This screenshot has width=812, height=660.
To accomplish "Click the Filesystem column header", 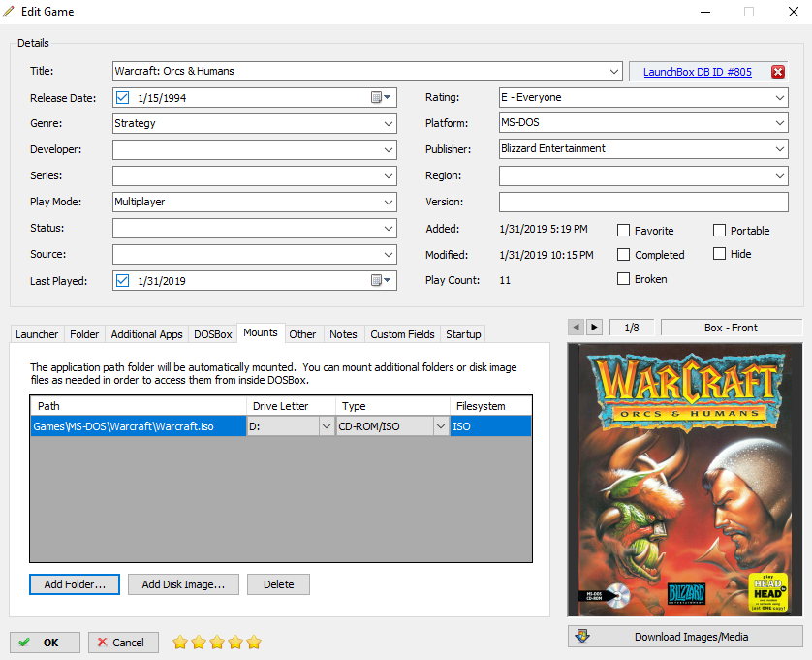I will point(491,406).
